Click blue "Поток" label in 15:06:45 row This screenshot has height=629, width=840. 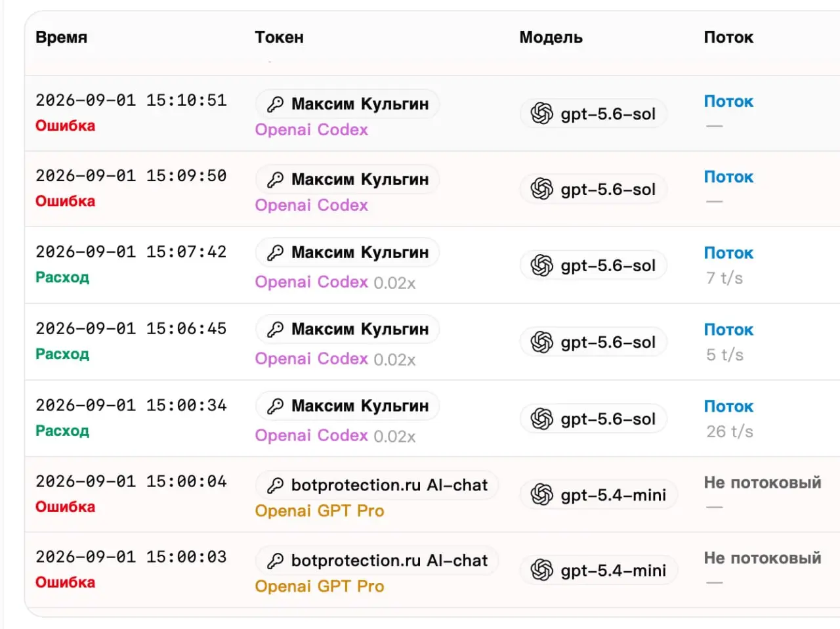coord(728,330)
